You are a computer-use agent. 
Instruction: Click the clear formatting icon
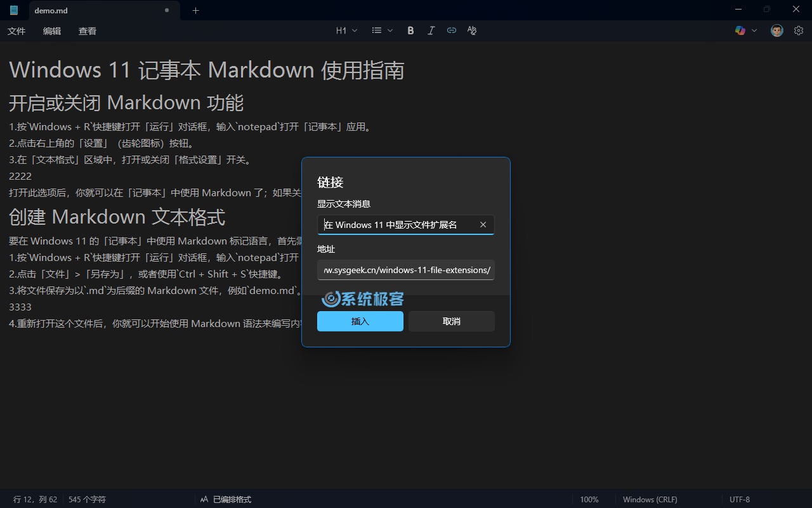pyautogui.click(x=471, y=30)
